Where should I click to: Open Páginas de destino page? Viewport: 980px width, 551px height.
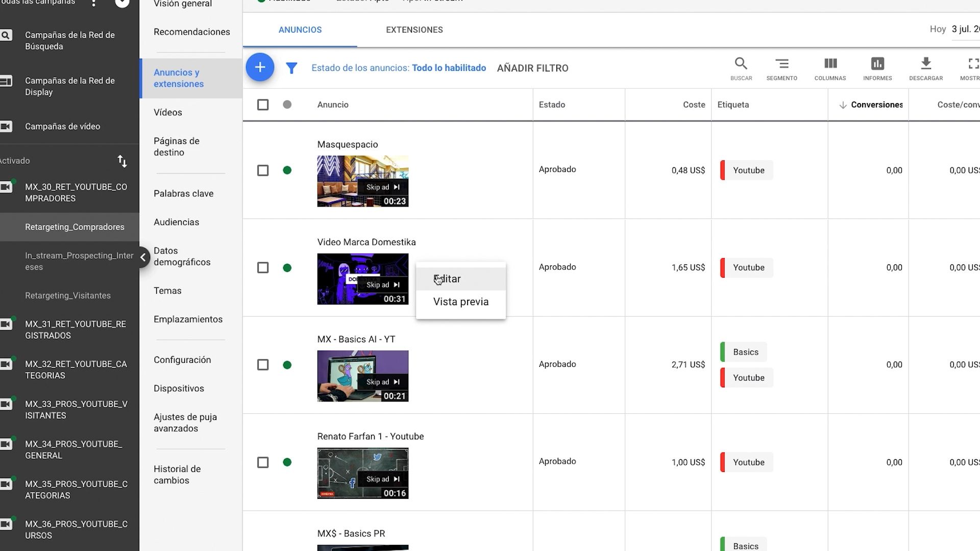(x=177, y=147)
